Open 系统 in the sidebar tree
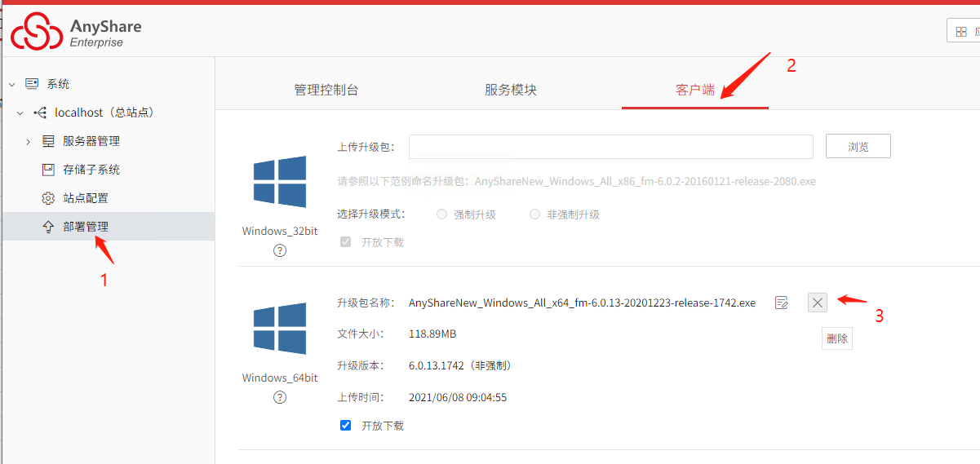980x464 pixels. tap(58, 84)
